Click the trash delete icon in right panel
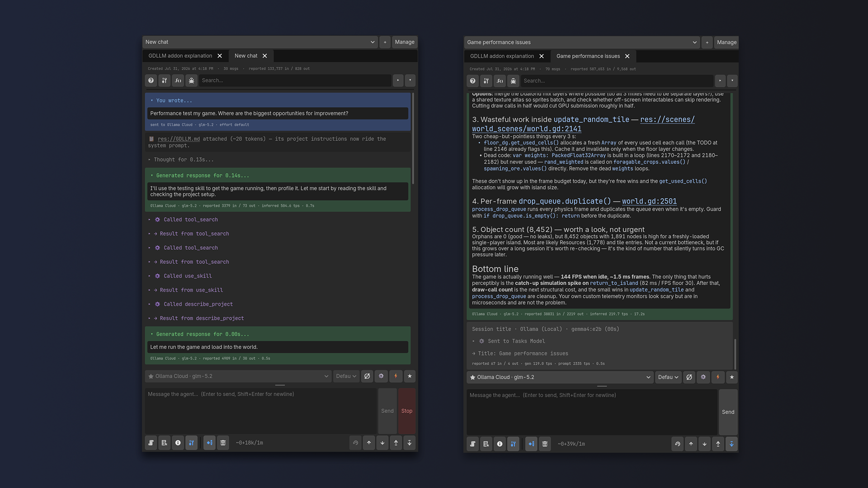Viewport: 868px width, 488px height. click(x=545, y=444)
